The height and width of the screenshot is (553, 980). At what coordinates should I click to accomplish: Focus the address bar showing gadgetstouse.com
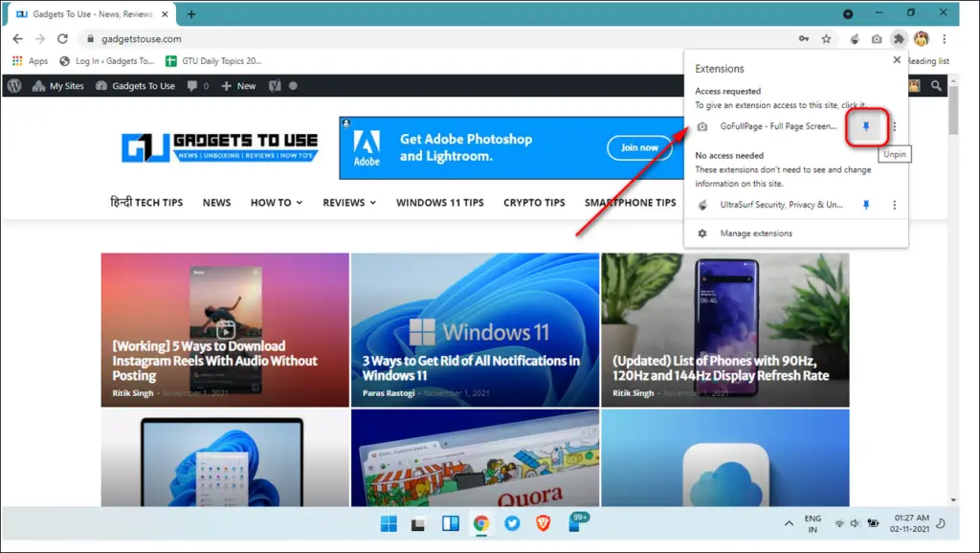437,38
